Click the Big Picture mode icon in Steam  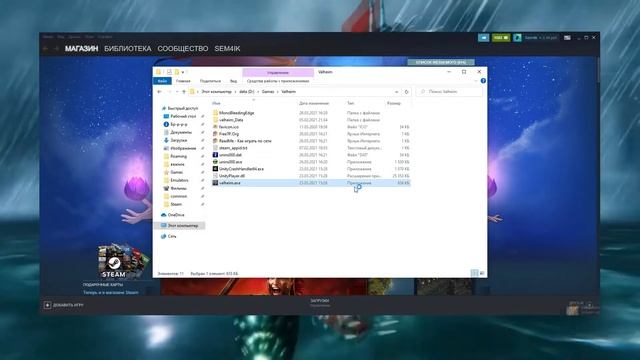pos(567,38)
